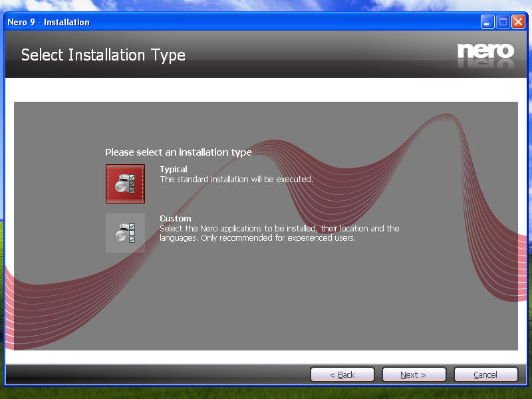Click the Custom description about experienced users
The height and width of the screenshot is (399, 532).
(x=279, y=233)
